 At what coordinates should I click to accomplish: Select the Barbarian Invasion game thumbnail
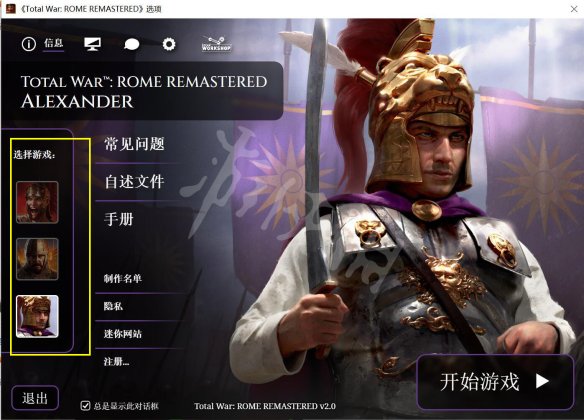pos(37,259)
